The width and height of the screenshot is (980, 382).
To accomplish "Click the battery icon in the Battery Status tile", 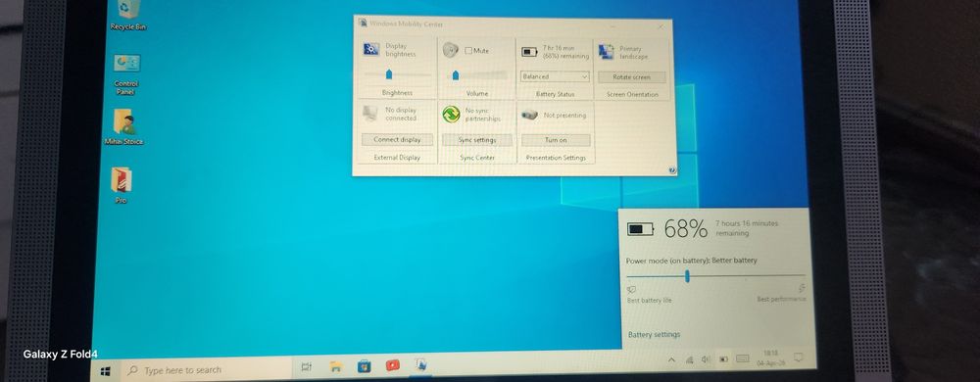I will click(x=529, y=51).
